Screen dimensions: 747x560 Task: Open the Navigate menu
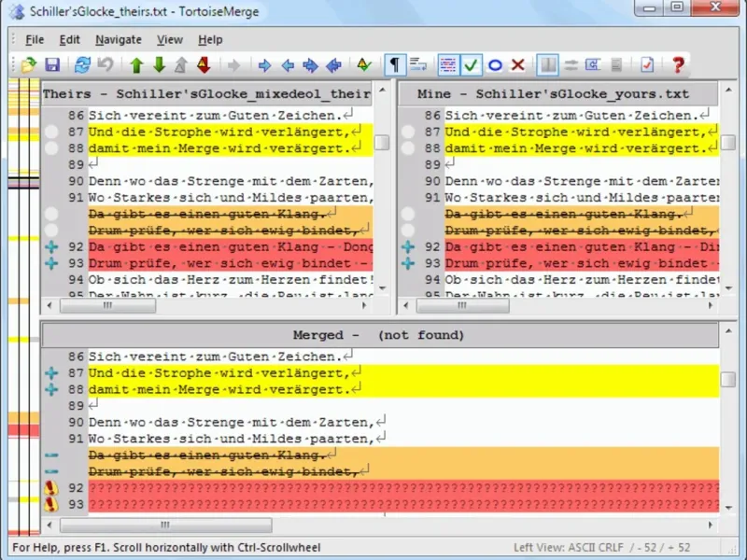(119, 39)
